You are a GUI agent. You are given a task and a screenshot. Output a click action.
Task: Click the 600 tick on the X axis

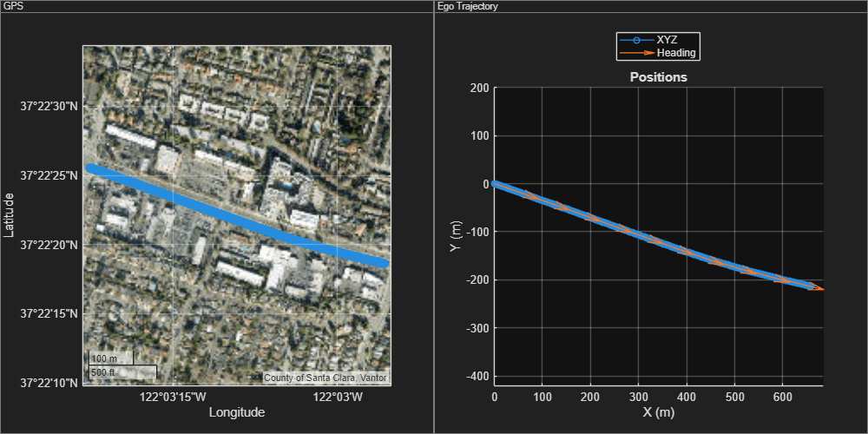coord(782,397)
